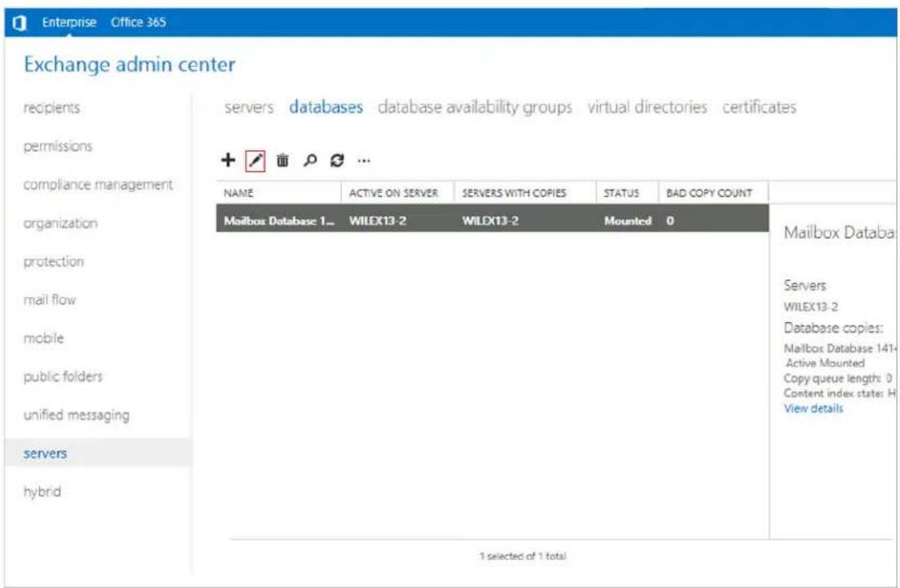Click the Exchange admin center title
Screen dimensions: 900x588
(x=129, y=64)
